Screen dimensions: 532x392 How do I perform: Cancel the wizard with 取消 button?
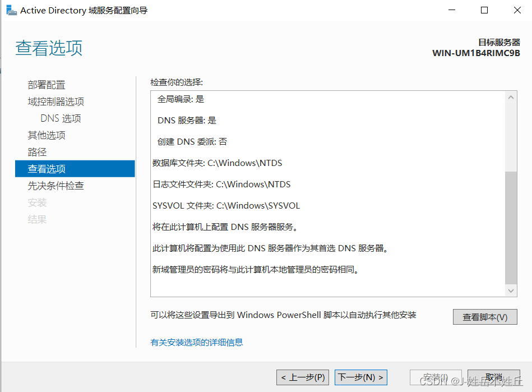coord(494,377)
